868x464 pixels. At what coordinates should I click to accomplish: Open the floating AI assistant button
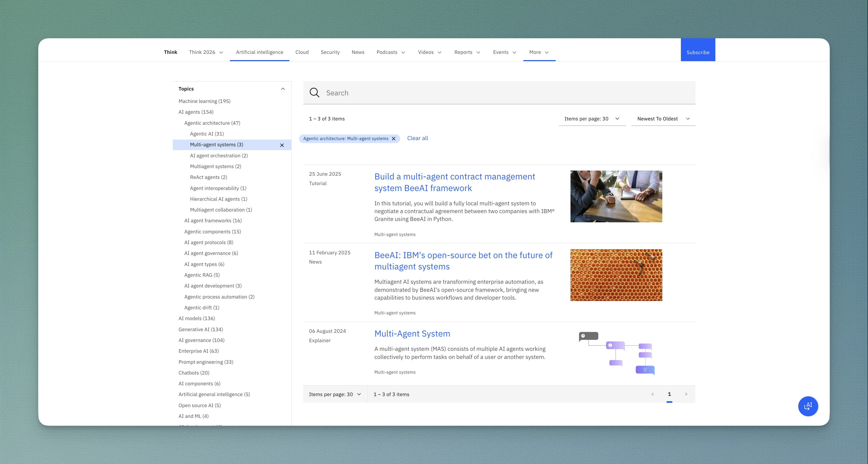(808, 406)
